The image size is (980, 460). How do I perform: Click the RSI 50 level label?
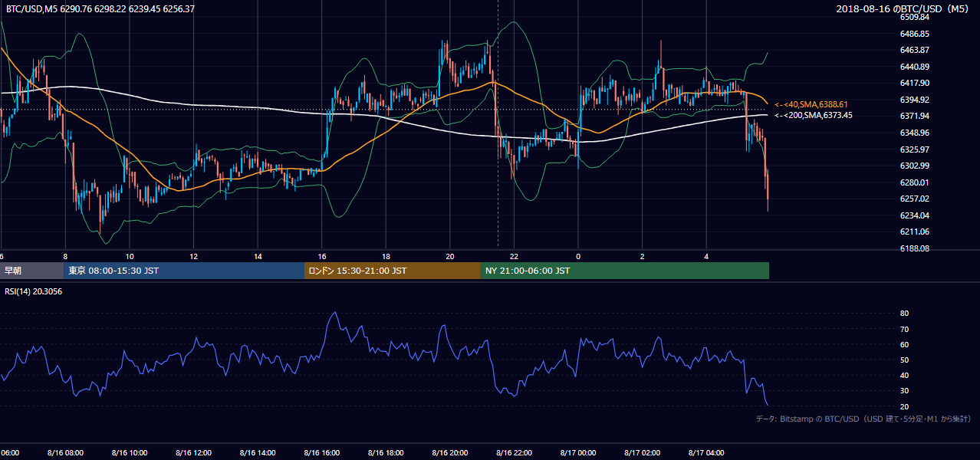coord(904,360)
